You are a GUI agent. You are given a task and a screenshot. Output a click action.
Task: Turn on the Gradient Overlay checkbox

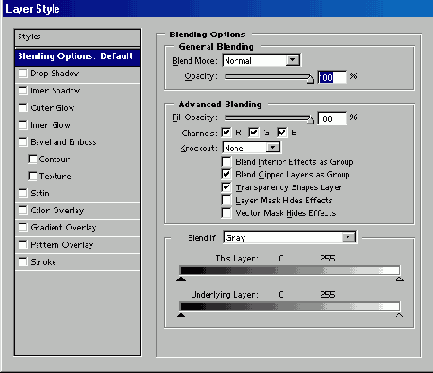[23, 227]
